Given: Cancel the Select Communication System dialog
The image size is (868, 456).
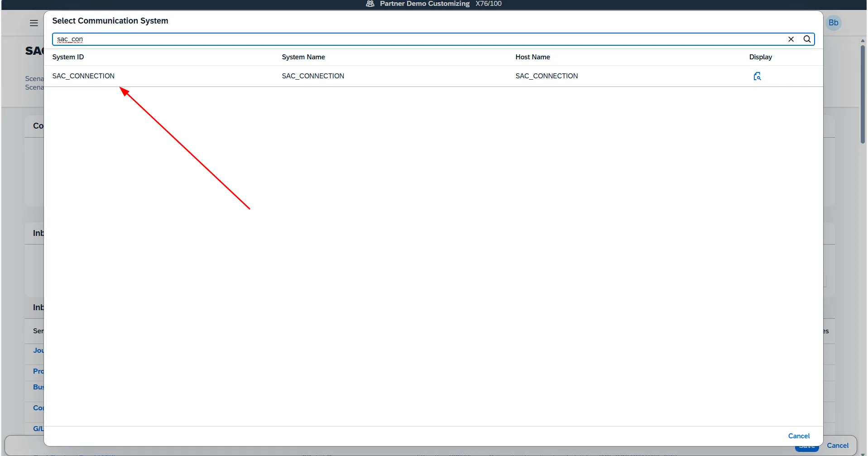Looking at the screenshot, I should [799, 436].
